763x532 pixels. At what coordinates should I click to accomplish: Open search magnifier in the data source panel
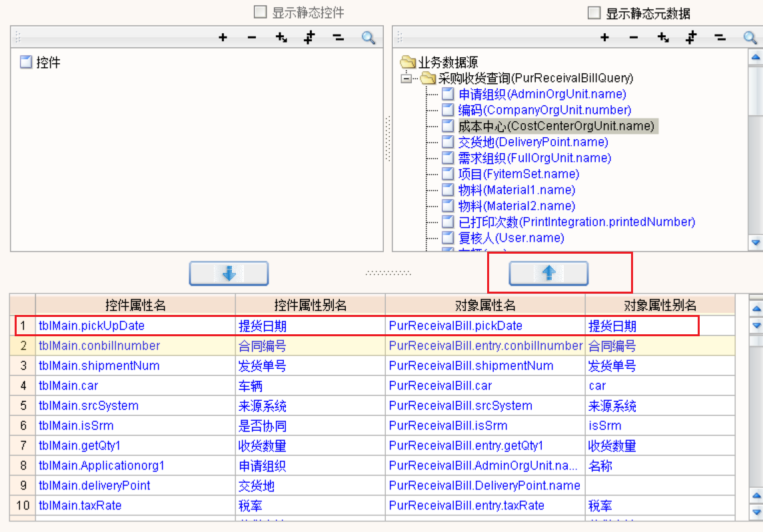tap(750, 38)
